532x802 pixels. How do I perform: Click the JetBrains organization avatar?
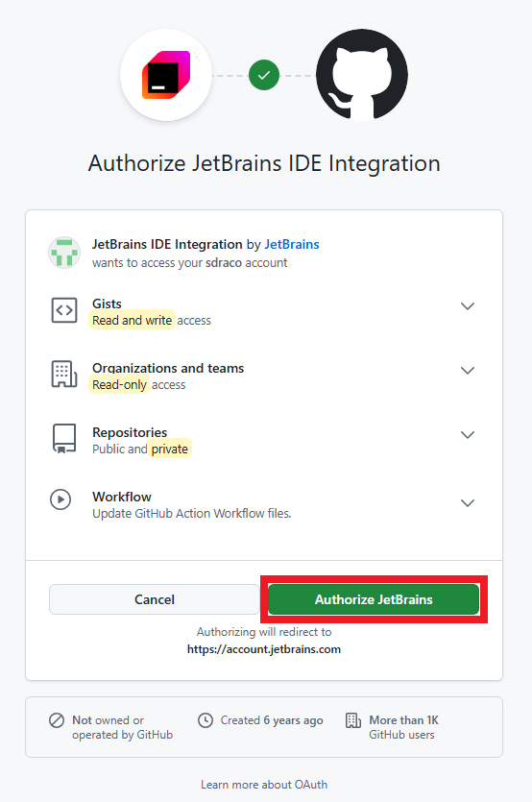point(64,253)
